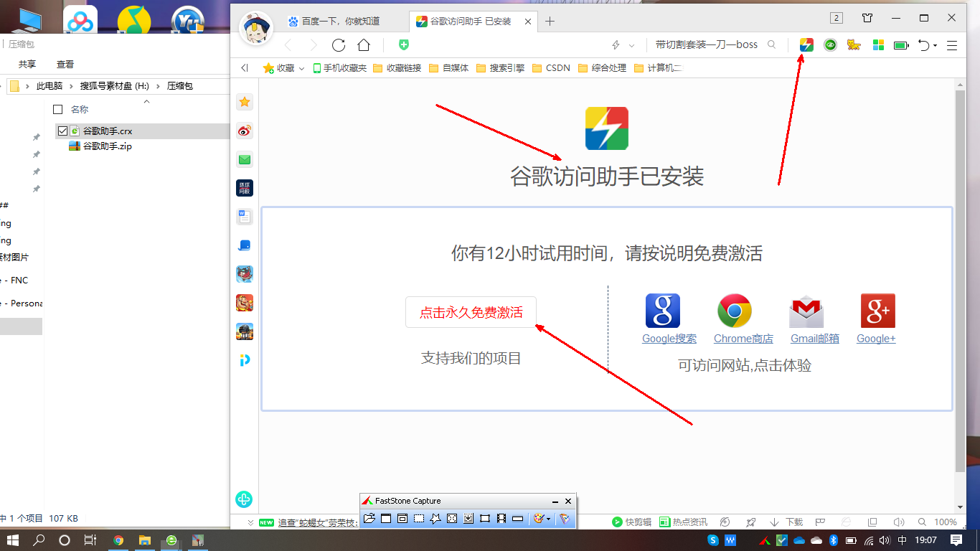Go to browser home page
Viewport: 980px width, 551px height.
(364, 45)
